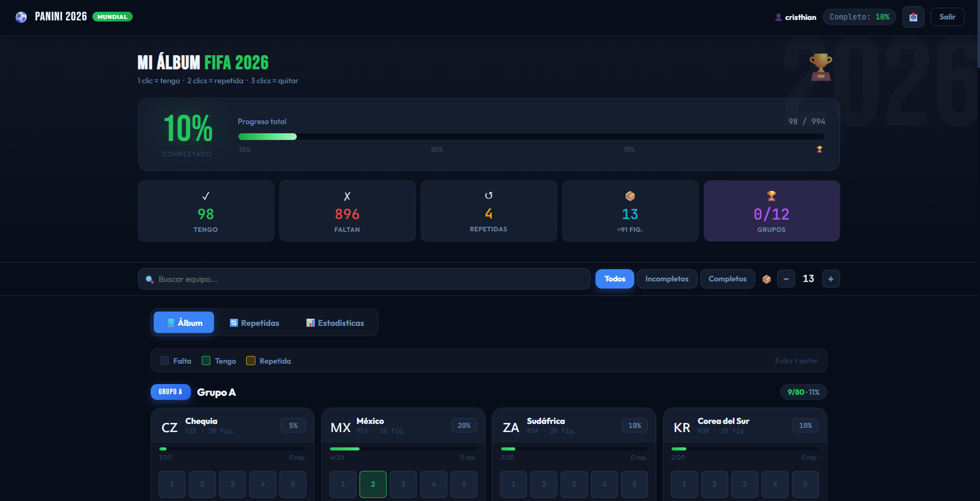Image resolution: width=980 pixels, height=501 pixels.
Task: Mark México sticker 1 as owned
Action: pyautogui.click(x=343, y=484)
